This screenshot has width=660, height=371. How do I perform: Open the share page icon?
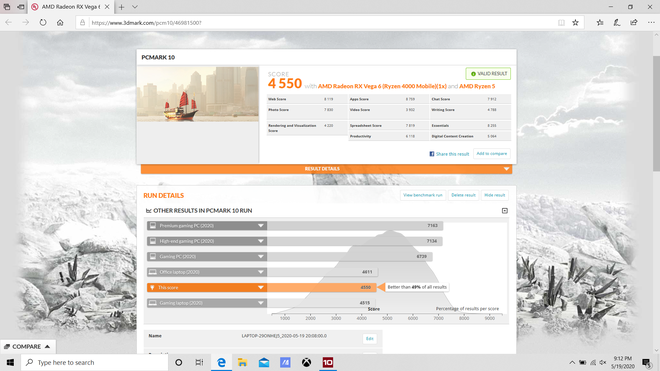633,23
